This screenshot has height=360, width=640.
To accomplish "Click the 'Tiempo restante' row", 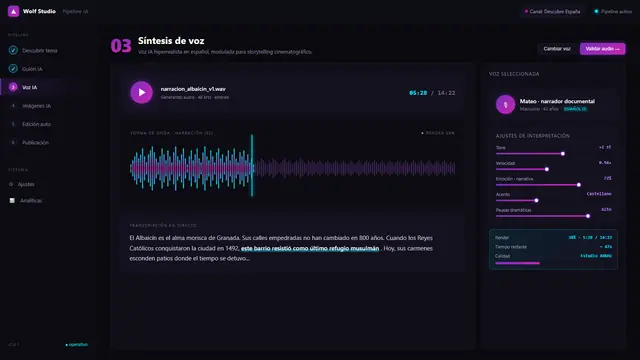I will (553, 247).
